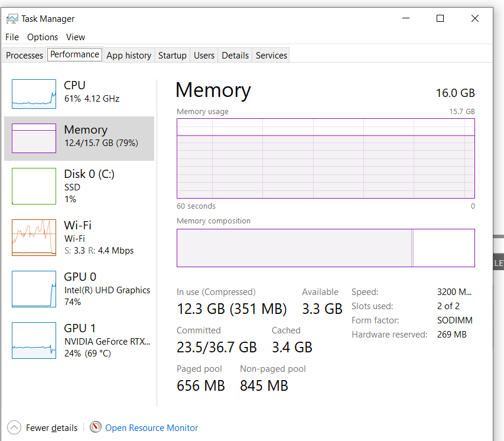The image size is (504, 441).
Task: Click the Task Manager title bar icon
Action: click(x=12, y=19)
